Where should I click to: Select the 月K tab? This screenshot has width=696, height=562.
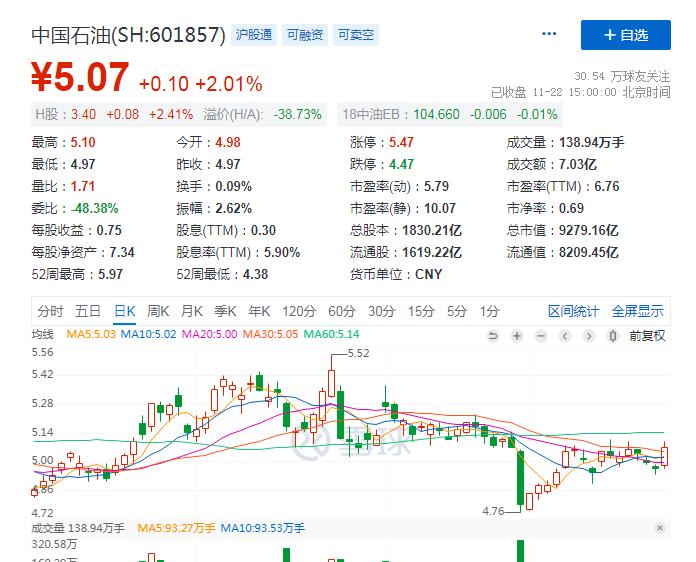point(192,311)
